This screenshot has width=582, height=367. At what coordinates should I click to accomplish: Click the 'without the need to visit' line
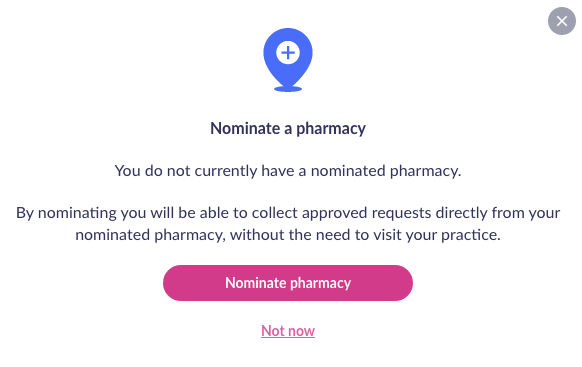tap(288, 235)
